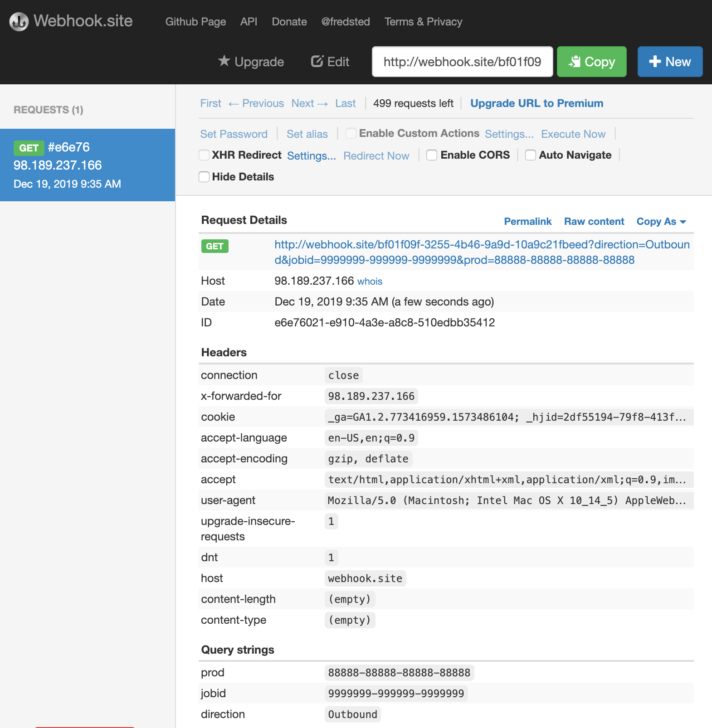This screenshot has width=712, height=728.
Task: Click the Webhook.site logo icon
Action: pos(19,21)
